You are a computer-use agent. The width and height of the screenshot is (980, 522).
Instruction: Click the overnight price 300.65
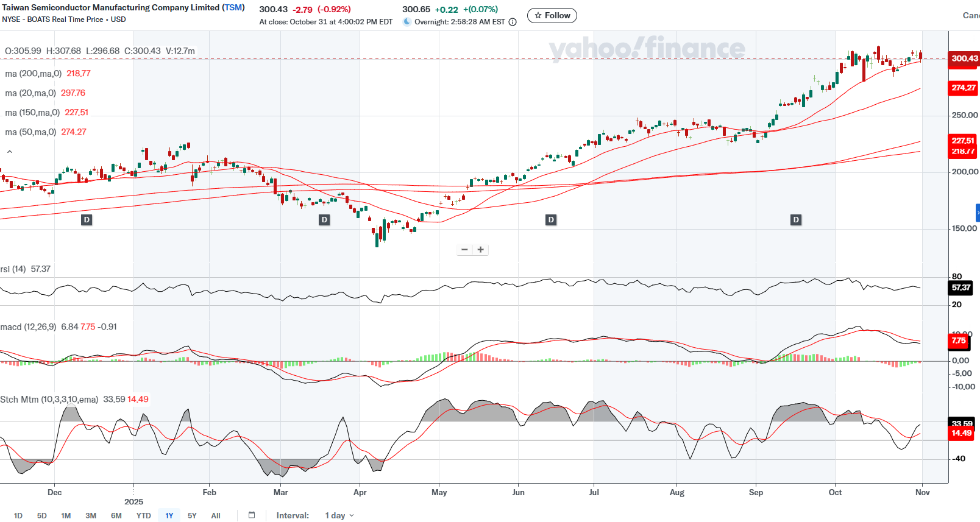[416, 9]
